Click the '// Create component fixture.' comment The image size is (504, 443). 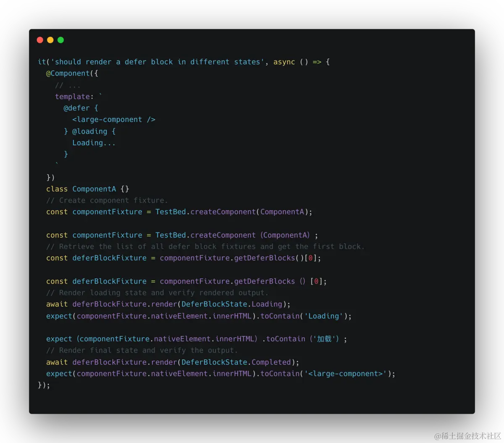pyautogui.click(x=107, y=200)
